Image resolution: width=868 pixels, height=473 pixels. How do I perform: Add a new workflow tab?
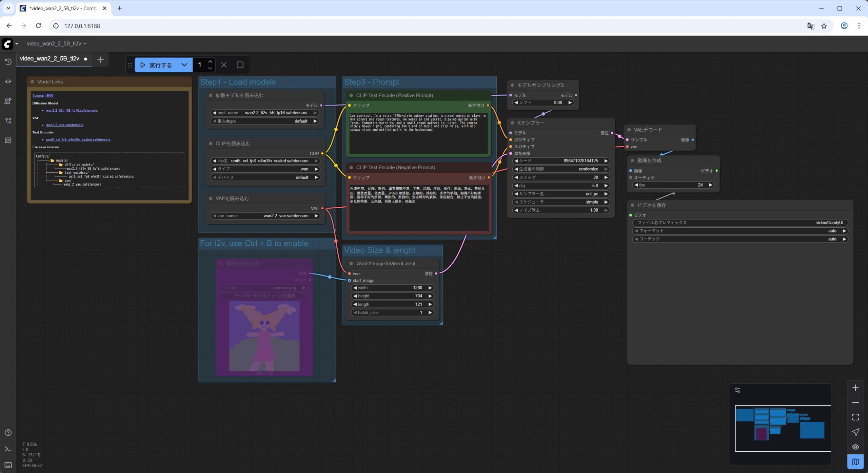click(x=100, y=60)
